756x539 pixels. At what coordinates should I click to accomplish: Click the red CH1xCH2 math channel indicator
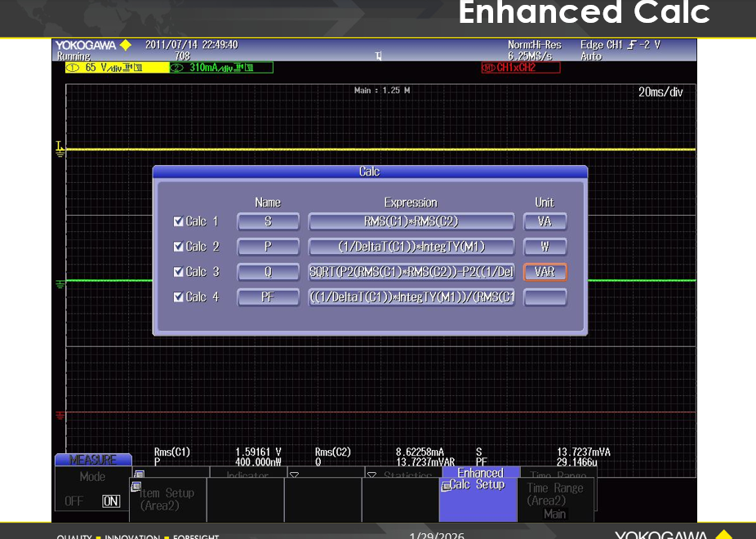point(520,68)
